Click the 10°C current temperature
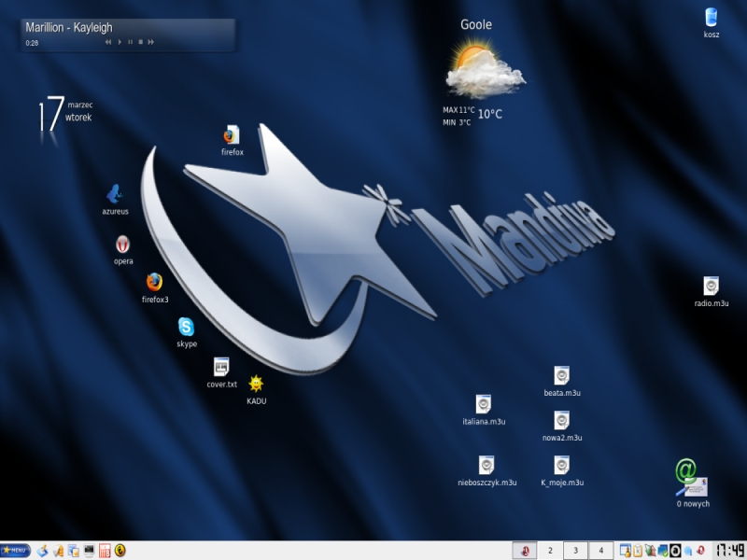Viewport: 747px width, 560px height. 489,114
